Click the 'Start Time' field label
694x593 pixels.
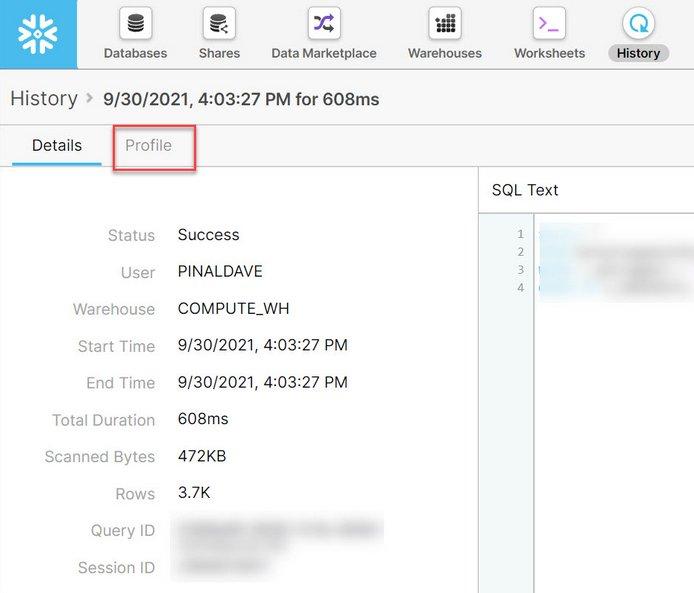point(116,346)
